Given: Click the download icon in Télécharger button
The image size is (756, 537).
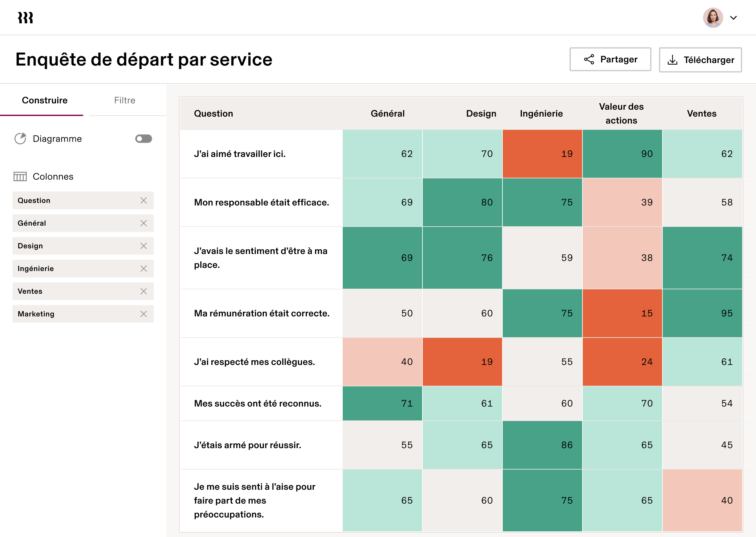Looking at the screenshot, I should [x=673, y=60].
